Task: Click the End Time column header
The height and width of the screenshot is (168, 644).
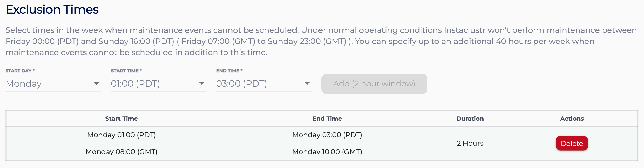Action: tap(327, 119)
